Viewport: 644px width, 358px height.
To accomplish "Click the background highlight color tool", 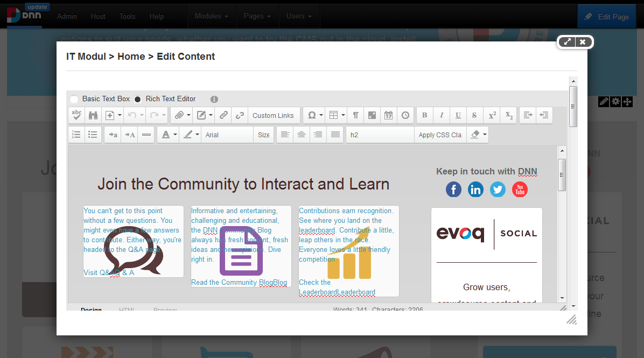I will coord(188,135).
